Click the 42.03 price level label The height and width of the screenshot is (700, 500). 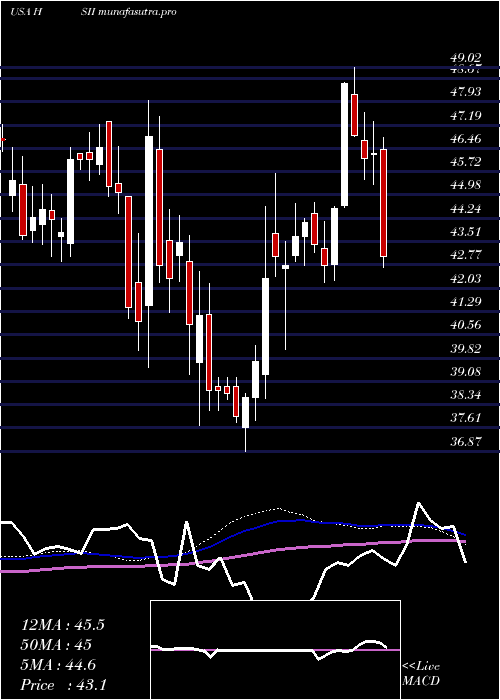466,279
